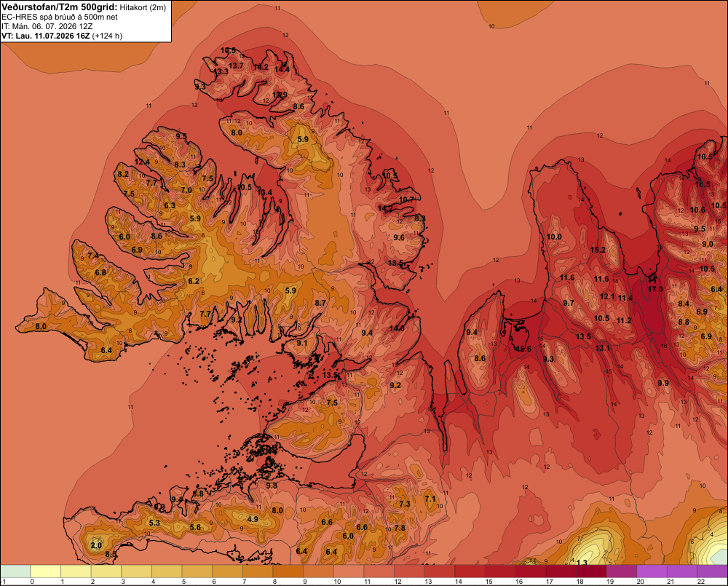Click the 15.6 temperature value

coord(523,349)
